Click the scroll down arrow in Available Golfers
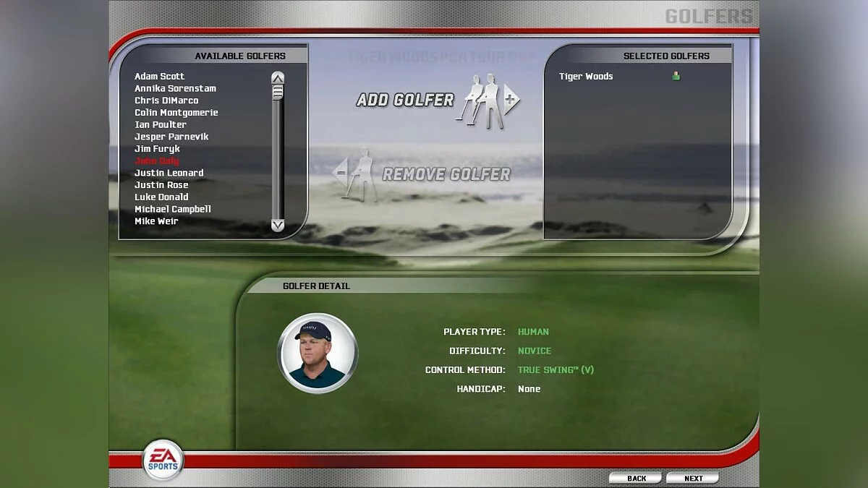The height and width of the screenshot is (488, 868). tap(278, 225)
